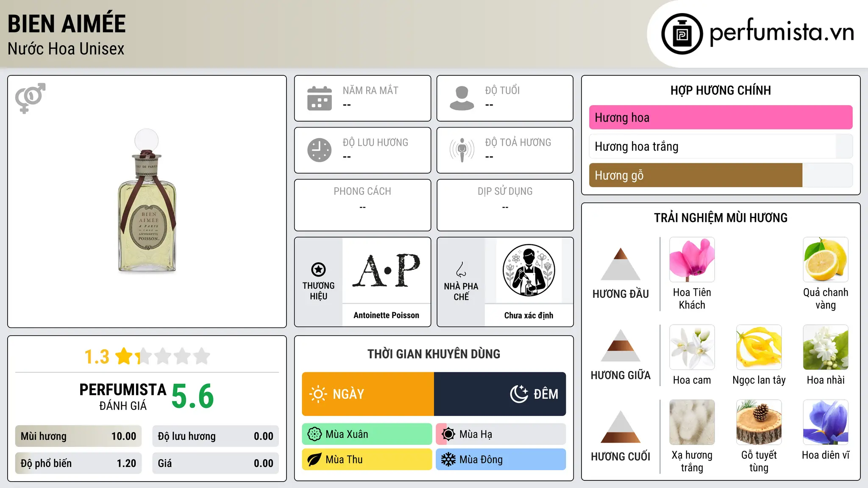868x488 pixels.
Task: Open the Hoa nhài jasmine image
Action: click(826, 347)
